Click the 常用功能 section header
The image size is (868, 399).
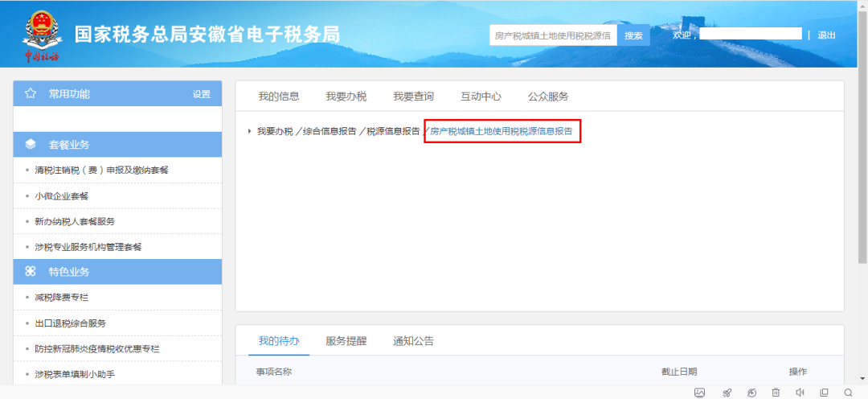pyautogui.click(x=117, y=93)
